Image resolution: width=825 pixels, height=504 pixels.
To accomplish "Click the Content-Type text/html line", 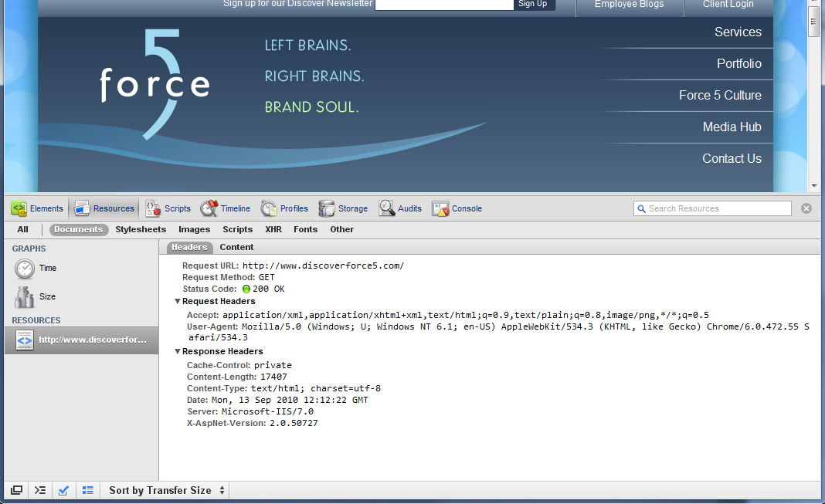I will tap(283, 388).
